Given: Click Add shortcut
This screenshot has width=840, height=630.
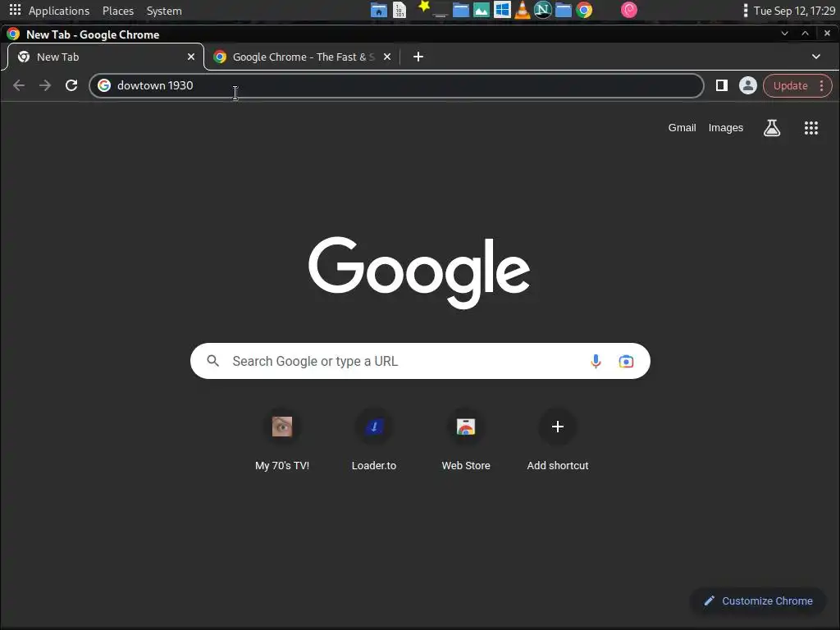Looking at the screenshot, I should (558, 441).
